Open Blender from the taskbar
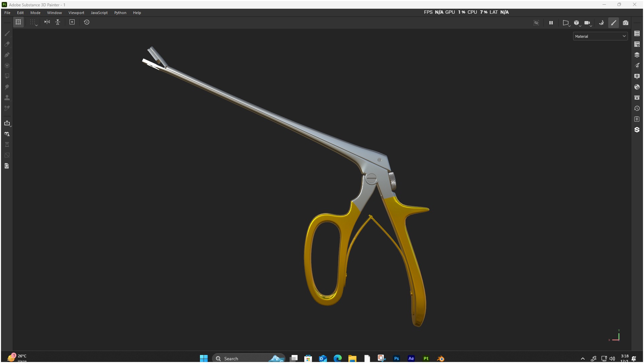The height and width of the screenshot is (363, 644). (x=441, y=358)
